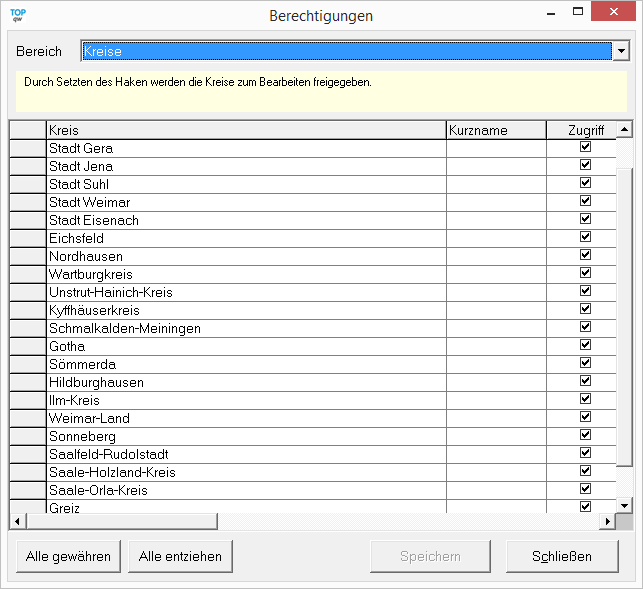The height and width of the screenshot is (589, 643).
Task: Select the row header of Stadt Jena
Action: (27, 166)
